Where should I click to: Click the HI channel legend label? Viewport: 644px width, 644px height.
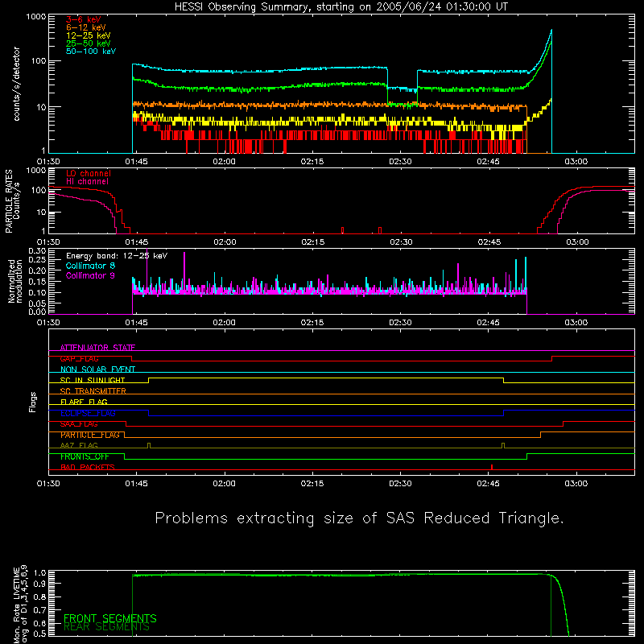coord(87,182)
